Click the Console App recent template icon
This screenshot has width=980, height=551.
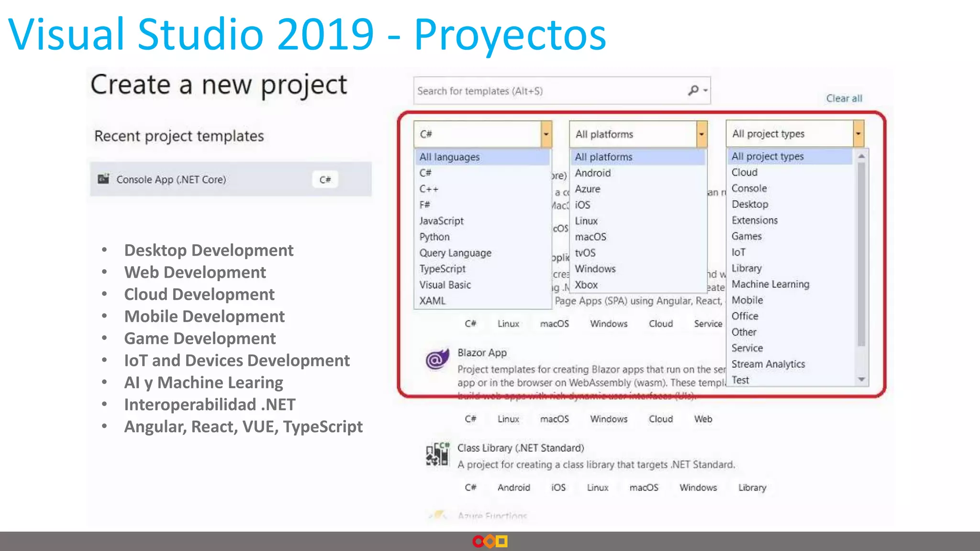click(x=103, y=179)
